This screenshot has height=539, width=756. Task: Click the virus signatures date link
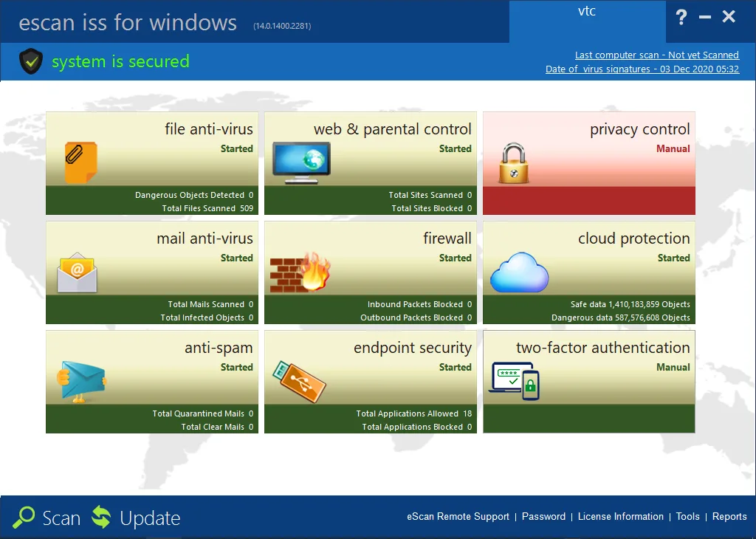(x=642, y=69)
